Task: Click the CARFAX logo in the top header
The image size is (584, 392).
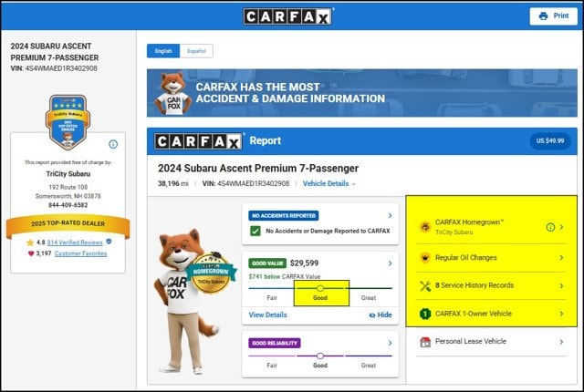Action: 288,16
